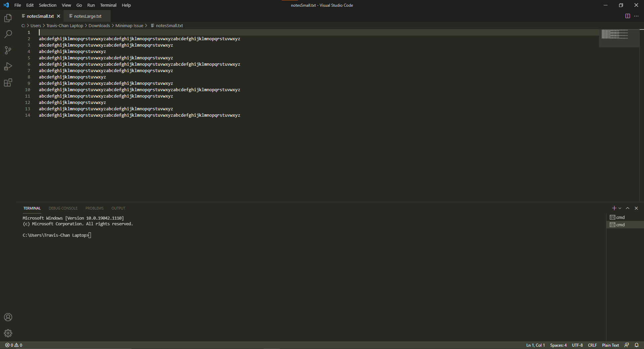Change language mode via Plain Text button

pos(610,345)
